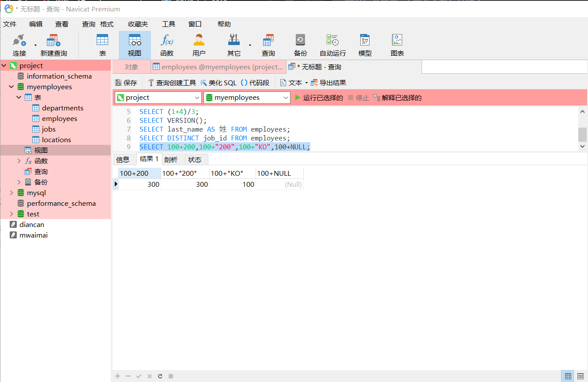Open the database dropdown showing myemployees
The image size is (588, 382).
(x=247, y=98)
